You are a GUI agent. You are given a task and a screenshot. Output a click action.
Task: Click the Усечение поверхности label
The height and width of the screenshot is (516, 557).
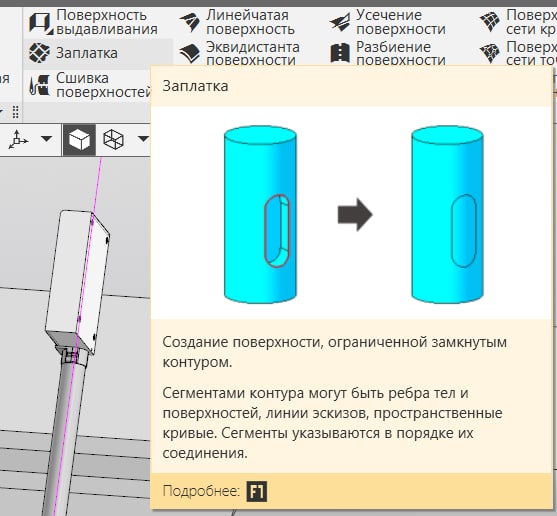pyautogui.click(x=401, y=22)
